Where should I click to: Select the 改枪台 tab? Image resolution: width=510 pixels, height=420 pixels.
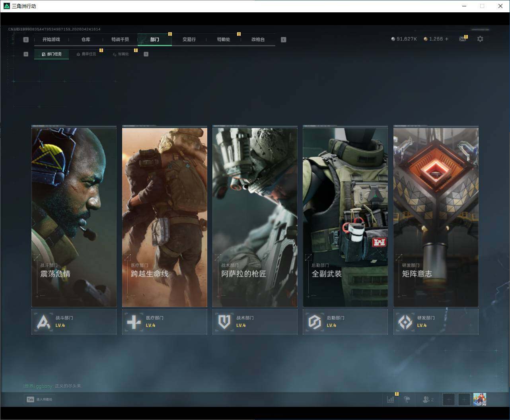coord(258,39)
